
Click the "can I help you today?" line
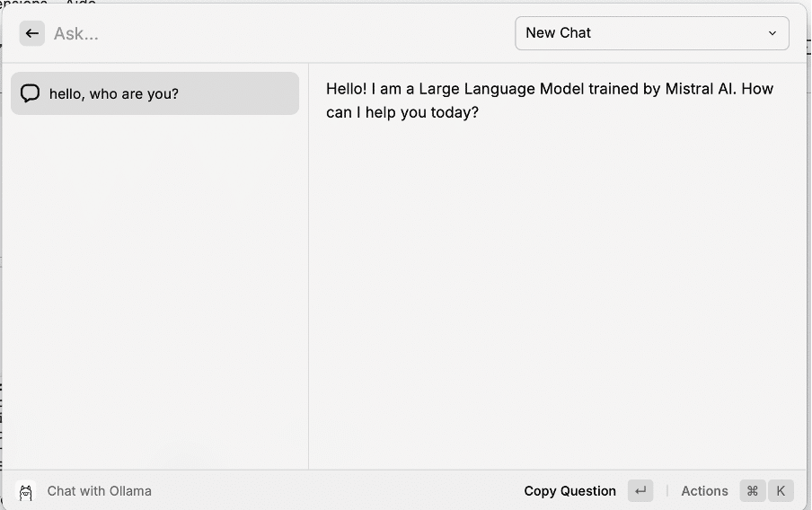pos(402,113)
